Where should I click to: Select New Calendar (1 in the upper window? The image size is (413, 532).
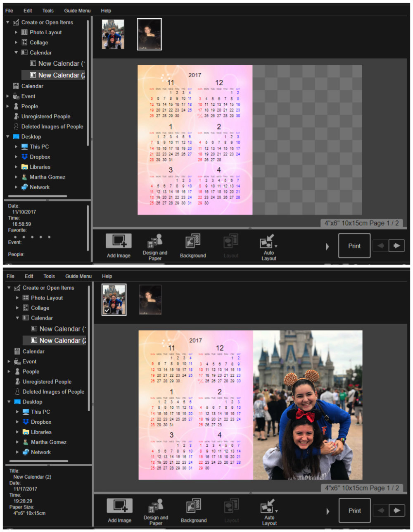coord(57,64)
